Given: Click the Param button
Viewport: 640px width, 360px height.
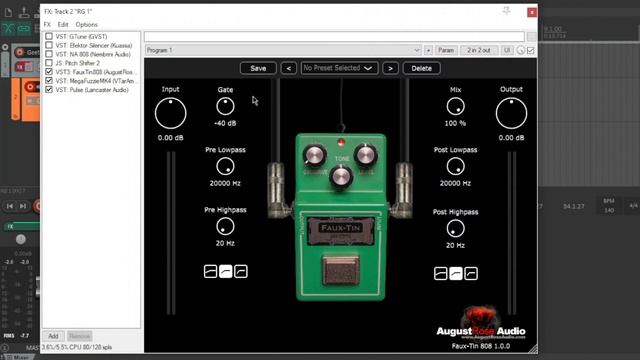Looking at the screenshot, I should click(x=446, y=50).
